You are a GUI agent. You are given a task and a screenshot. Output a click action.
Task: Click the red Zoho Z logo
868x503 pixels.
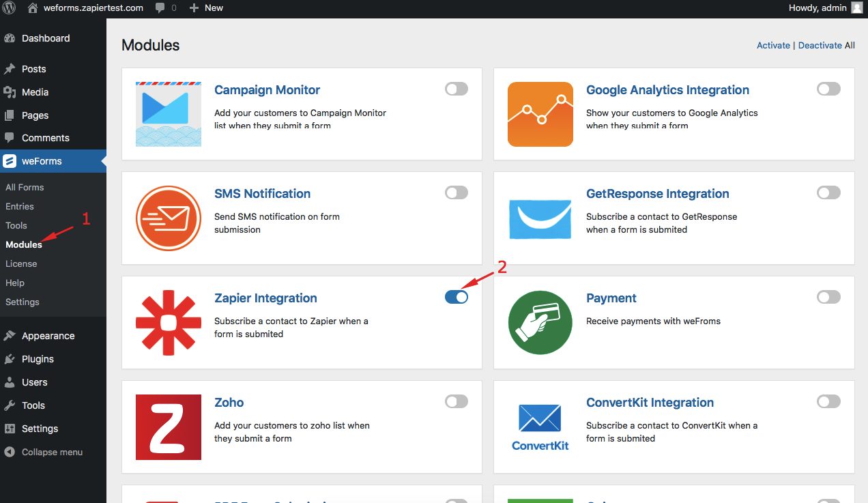click(x=169, y=427)
